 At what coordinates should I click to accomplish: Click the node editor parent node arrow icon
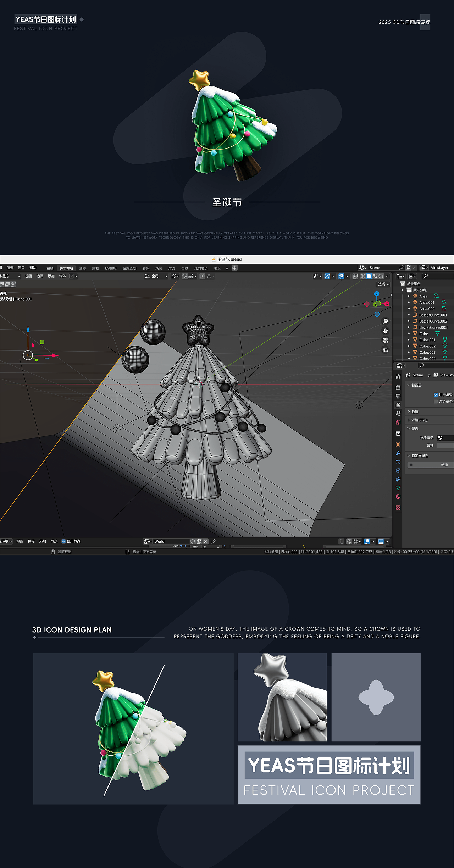pos(341,541)
